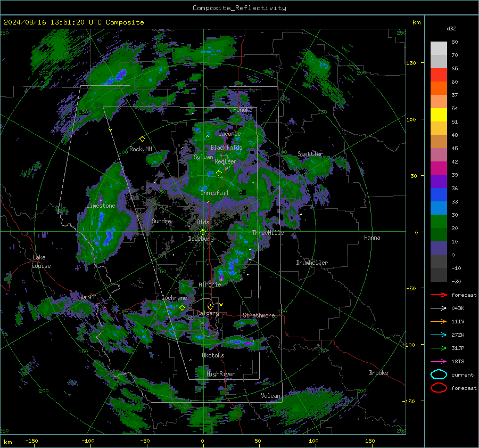Click the Okotoks town label
The height and width of the screenshot is (448, 479).
coord(213,355)
